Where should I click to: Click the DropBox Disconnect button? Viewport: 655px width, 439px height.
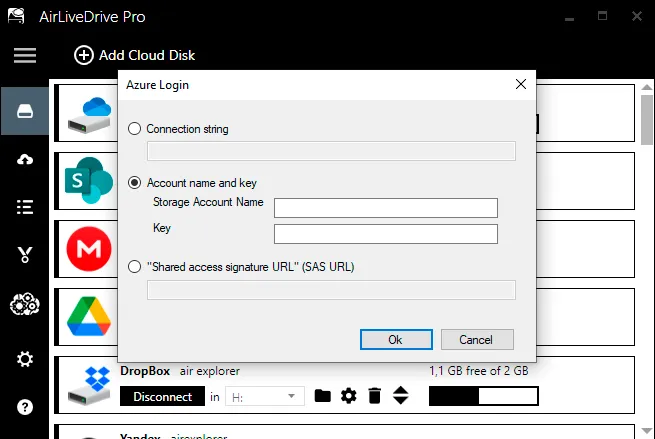click(162, 396)
